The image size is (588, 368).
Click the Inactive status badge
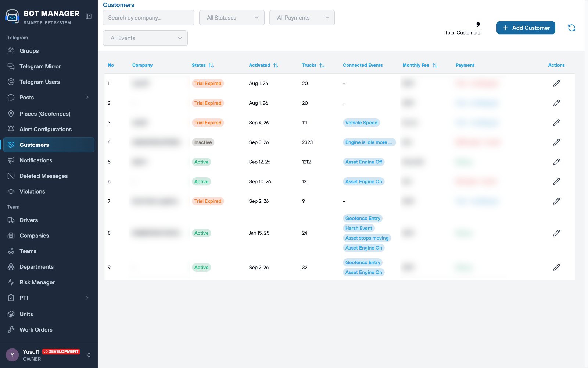click(x=203, y=142)
